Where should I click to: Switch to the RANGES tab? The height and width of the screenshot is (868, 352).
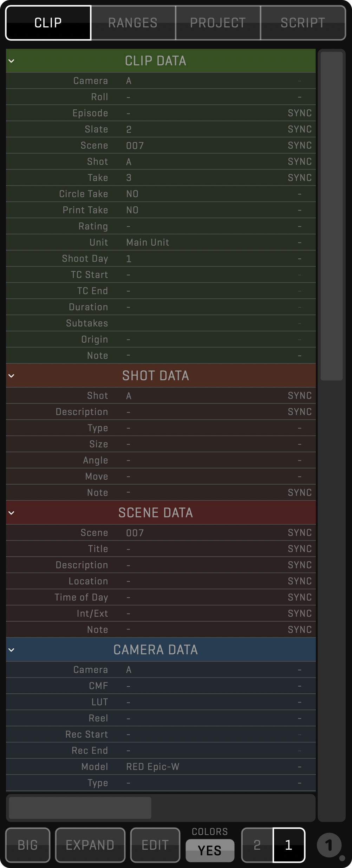pos(133,23)
